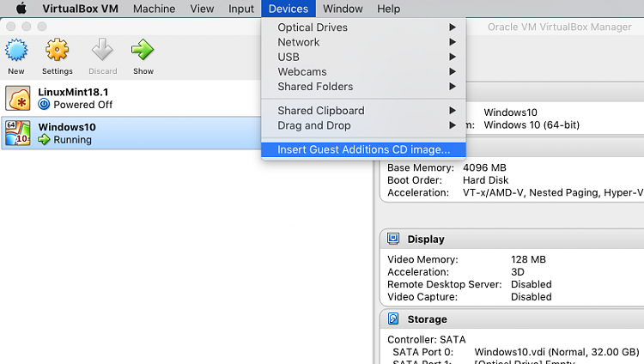
Task: Choose Insert Guest Additions CD image
Action: click(x=363, y=149)
